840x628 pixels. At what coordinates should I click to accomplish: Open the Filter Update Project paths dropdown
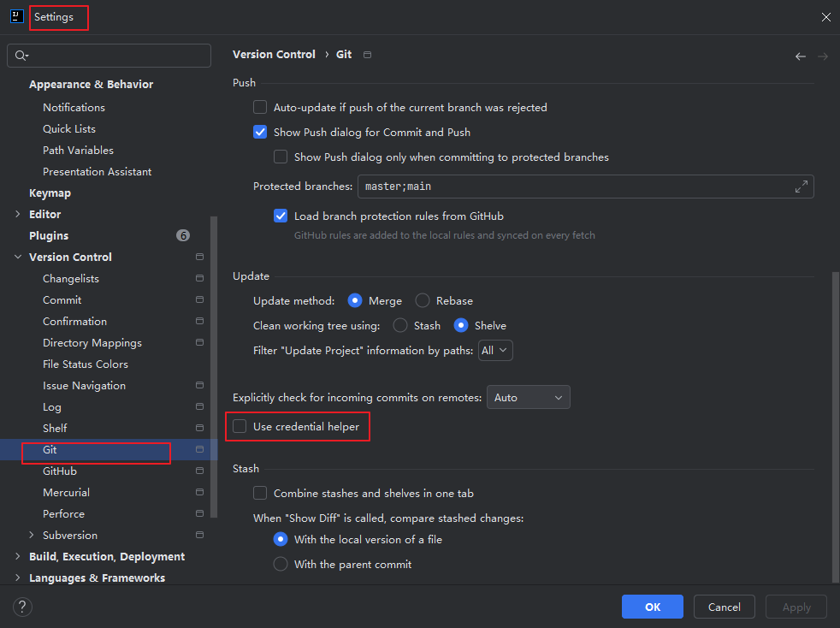click(x=495, y=351)
